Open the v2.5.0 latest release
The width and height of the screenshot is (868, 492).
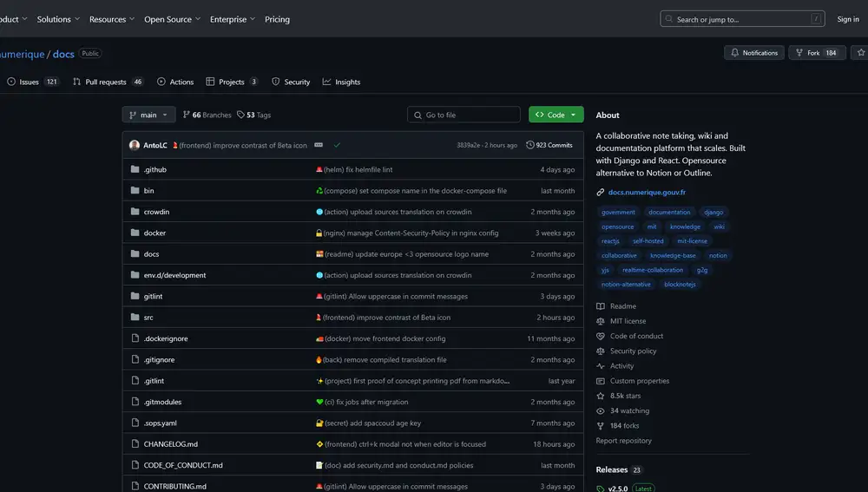tap(618, 489)
